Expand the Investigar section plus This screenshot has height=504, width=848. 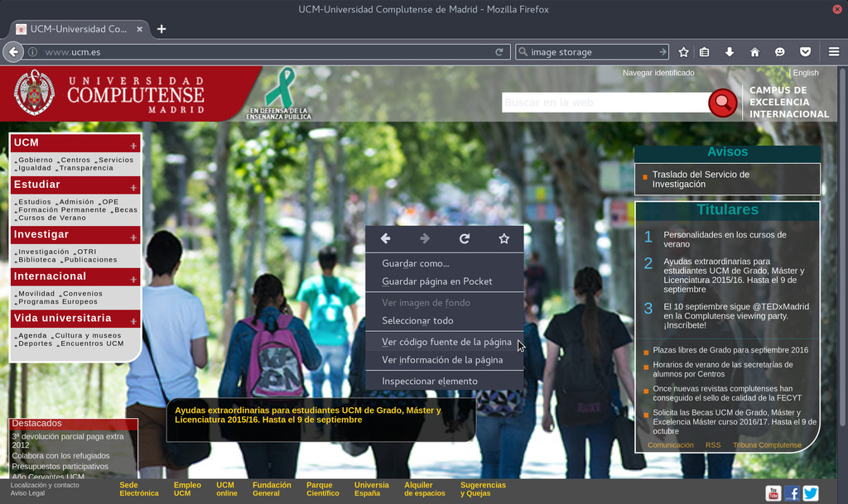point(133,238)
